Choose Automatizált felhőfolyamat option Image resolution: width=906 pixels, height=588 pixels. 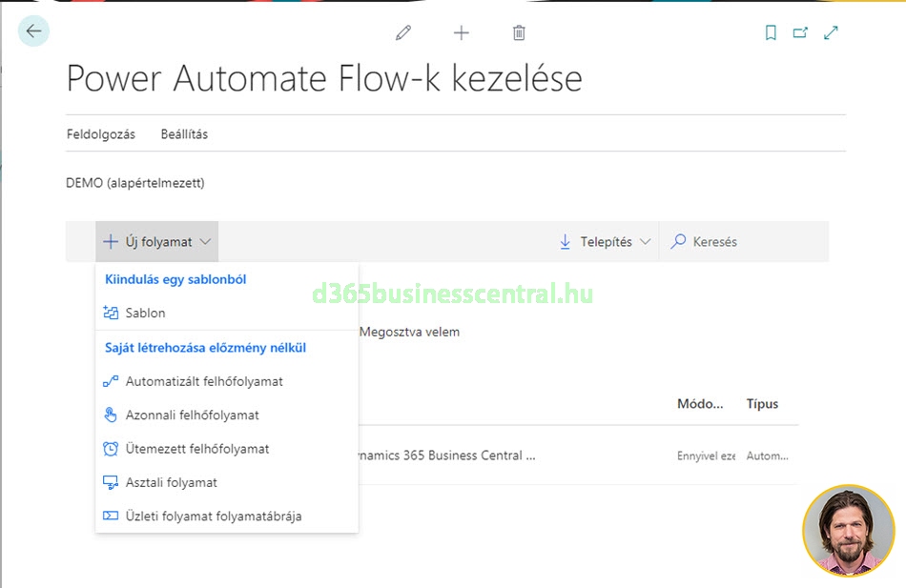[x=204, y=381]
